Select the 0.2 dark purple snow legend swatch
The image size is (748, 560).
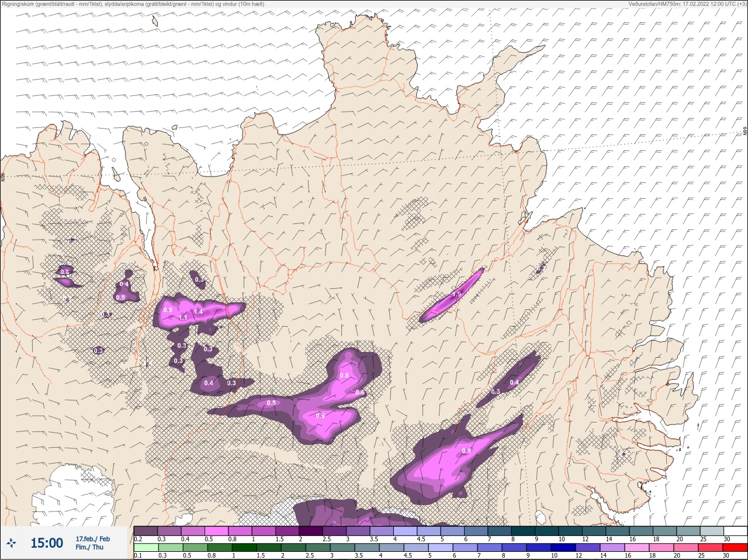[x=146, y=530]
